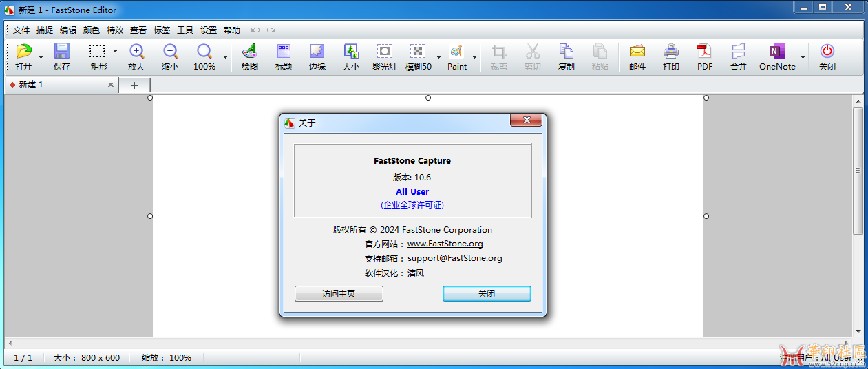Open the 设置 menu
Viewport: 868px width, 369px height.
point(209,30)
